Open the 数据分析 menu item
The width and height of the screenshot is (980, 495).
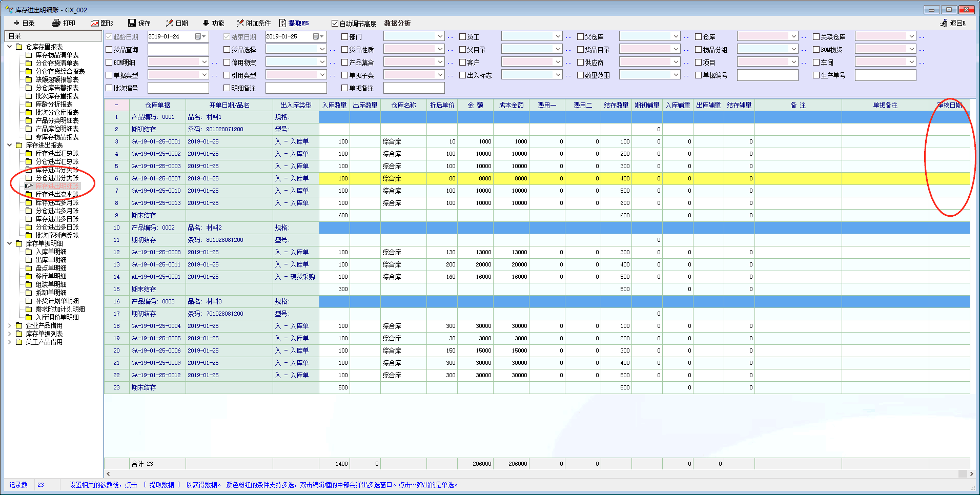click(397, 24)
